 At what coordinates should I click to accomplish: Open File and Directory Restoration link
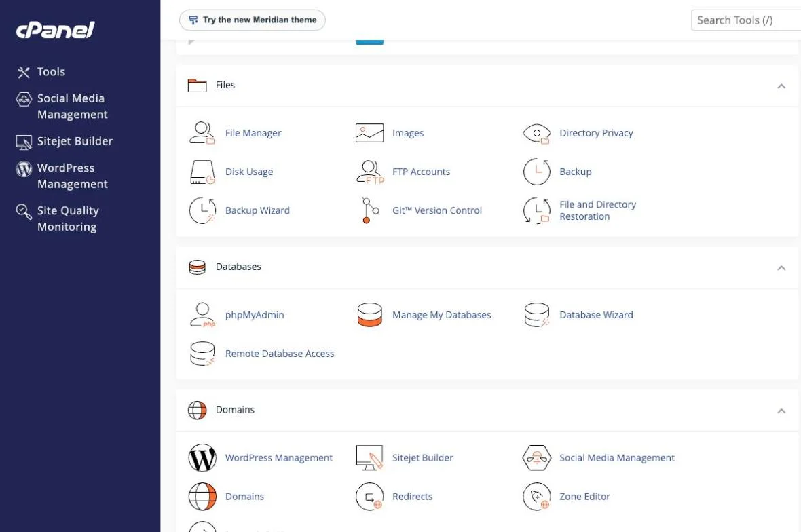pyautogui.click(x=597, y=210)
